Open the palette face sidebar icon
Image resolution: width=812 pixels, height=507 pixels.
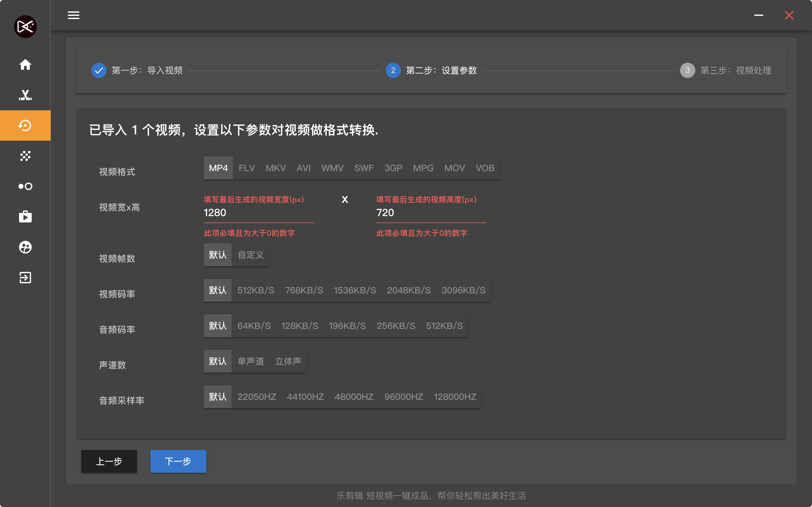pos(25,247)
